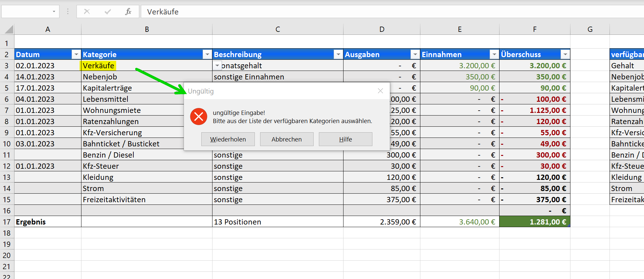Viewport: 644px width, 279px height.
Task: Select the Wohnungsmiete cell in Kategorie column
Action: click(x=132, y=110)
